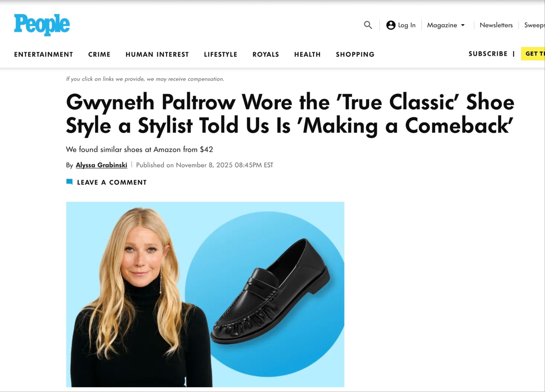545x392 pixels.
Task: Click the Subscribe link
Action: 488,54
